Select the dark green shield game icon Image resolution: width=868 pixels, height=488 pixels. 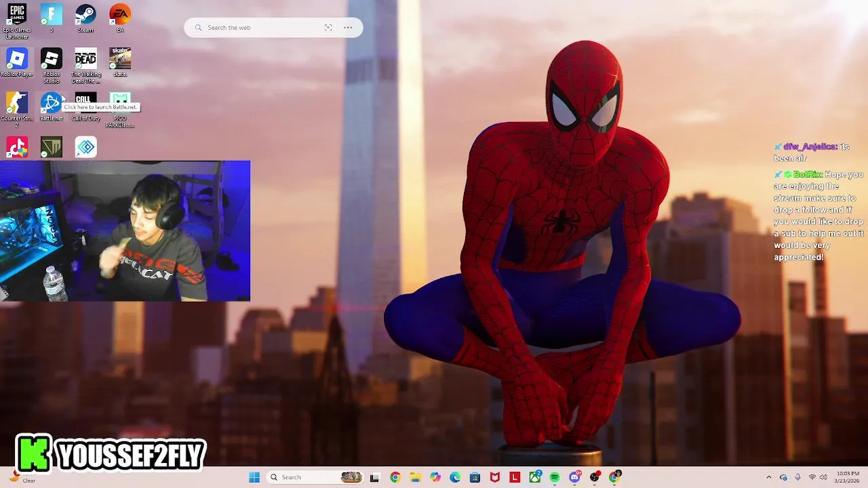[52, 147]
